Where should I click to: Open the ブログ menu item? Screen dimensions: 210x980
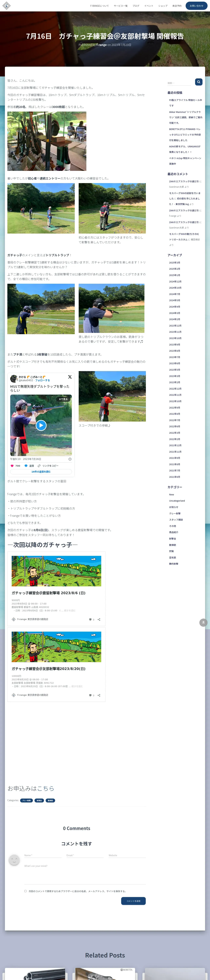[136, 6]
